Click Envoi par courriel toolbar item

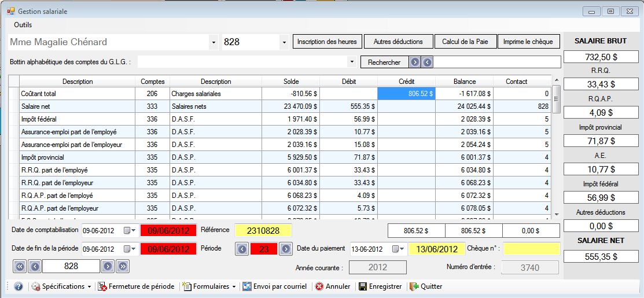274,286
